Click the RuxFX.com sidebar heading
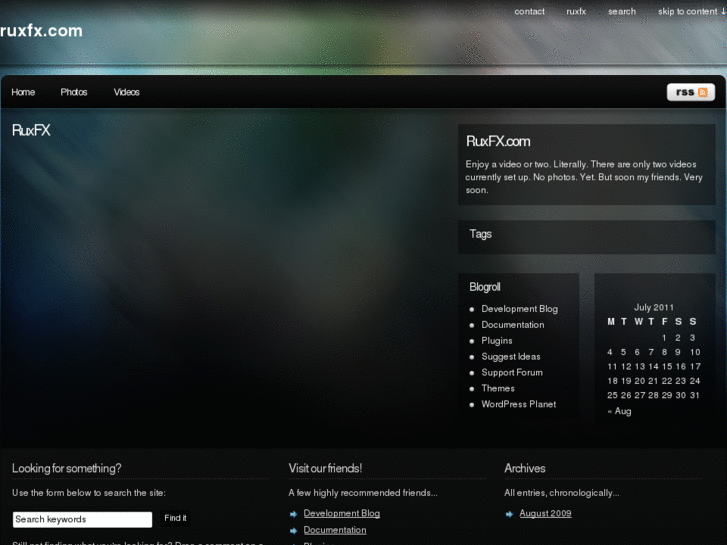This screenshot has height=545, width=727. pos(498,141)
